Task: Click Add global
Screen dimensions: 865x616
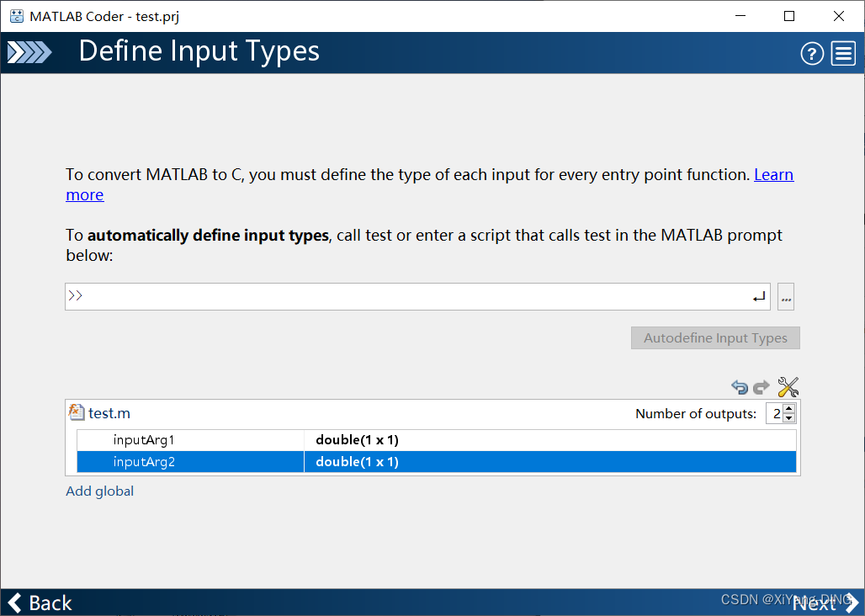Action: (99, 491)
